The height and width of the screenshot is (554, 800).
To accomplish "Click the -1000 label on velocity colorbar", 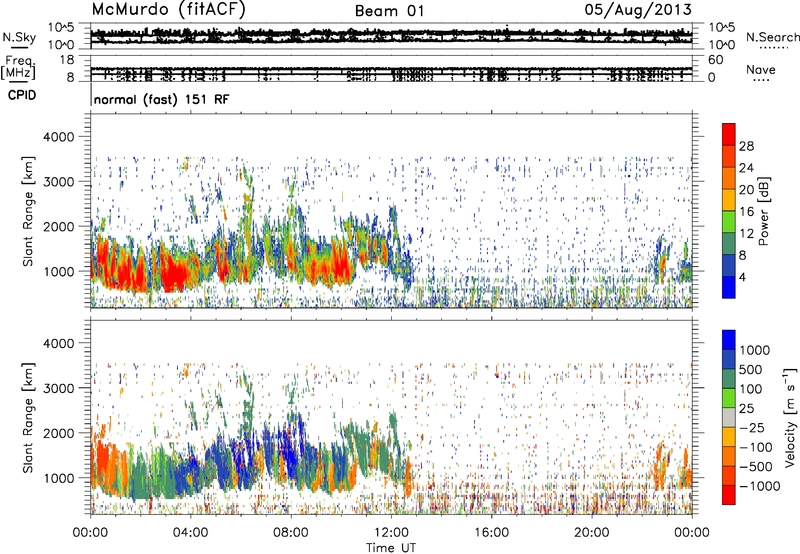I will (760, 486).
